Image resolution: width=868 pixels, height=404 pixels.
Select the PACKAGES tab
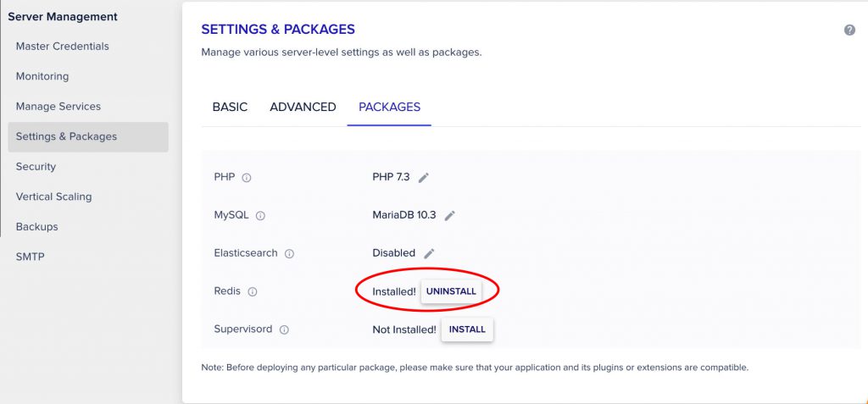coord(389,107)
